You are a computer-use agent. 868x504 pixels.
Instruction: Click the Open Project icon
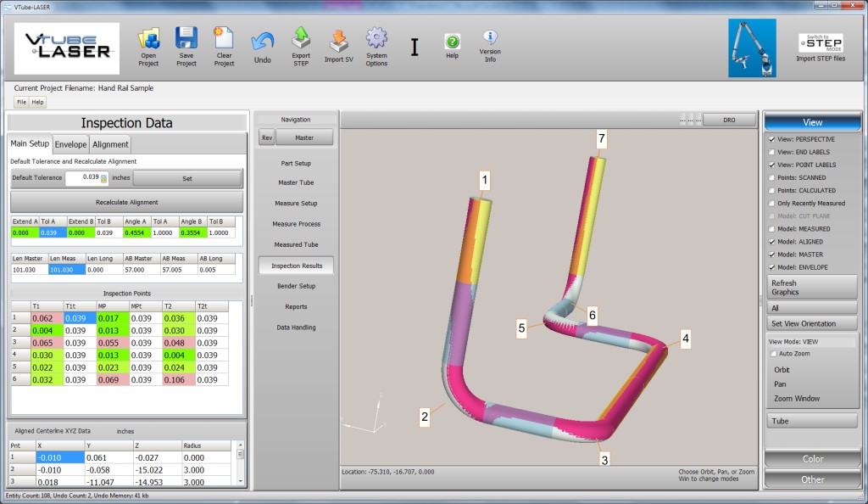[x=149, y=39]
